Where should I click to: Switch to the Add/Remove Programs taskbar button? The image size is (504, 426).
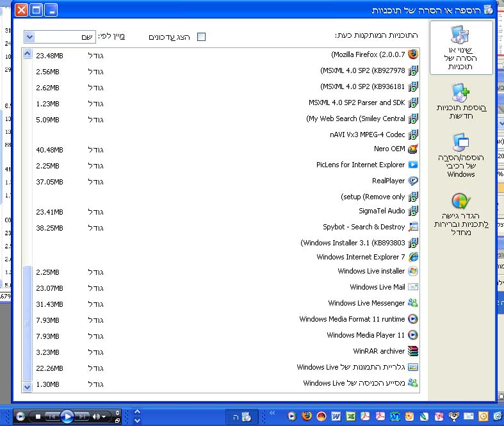tap(242, 417)
